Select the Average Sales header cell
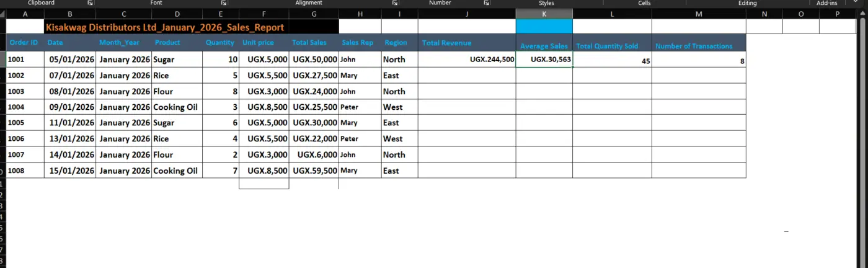 [x=544, y=43]
